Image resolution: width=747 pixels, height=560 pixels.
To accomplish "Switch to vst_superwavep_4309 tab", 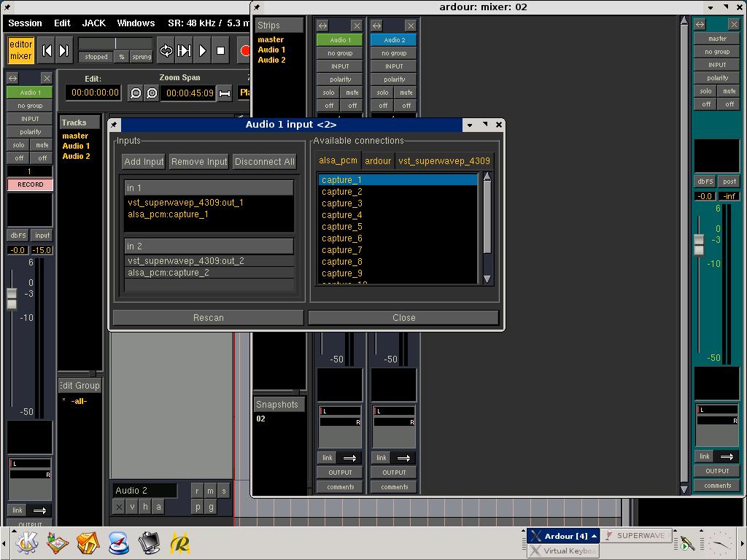I will (x=444, y=161).
